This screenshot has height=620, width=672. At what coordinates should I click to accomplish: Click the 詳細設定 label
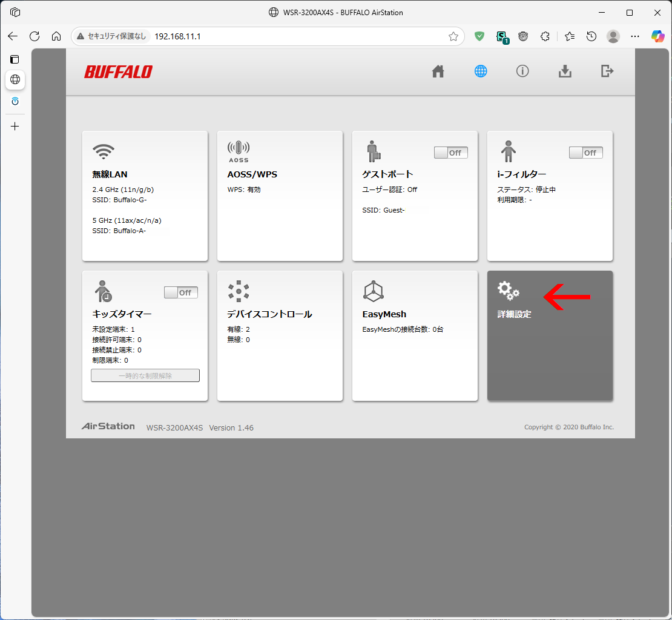(514, 314)
